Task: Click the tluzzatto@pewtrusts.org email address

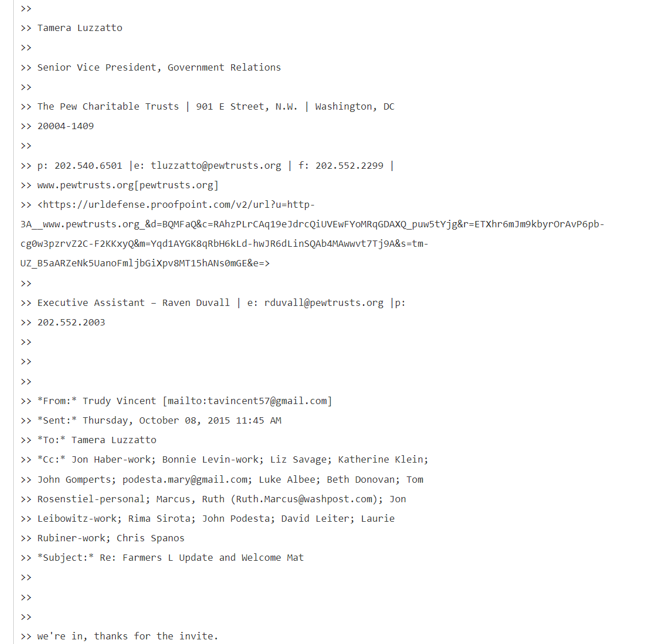Action: (216, 166)
